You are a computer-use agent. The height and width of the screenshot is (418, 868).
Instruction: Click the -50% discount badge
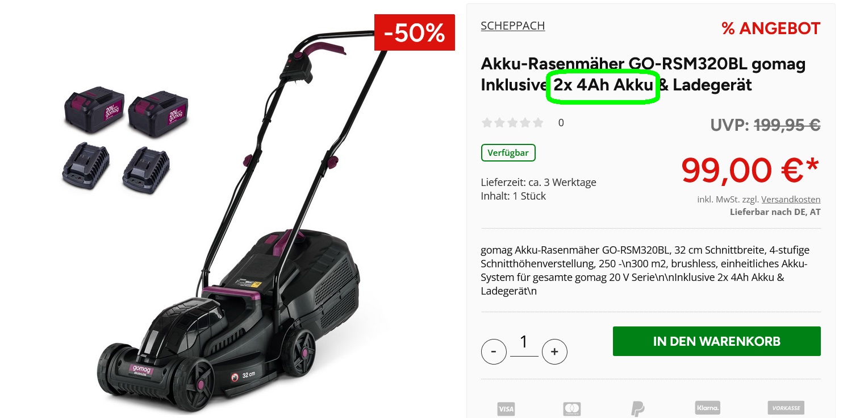point(415,32)
